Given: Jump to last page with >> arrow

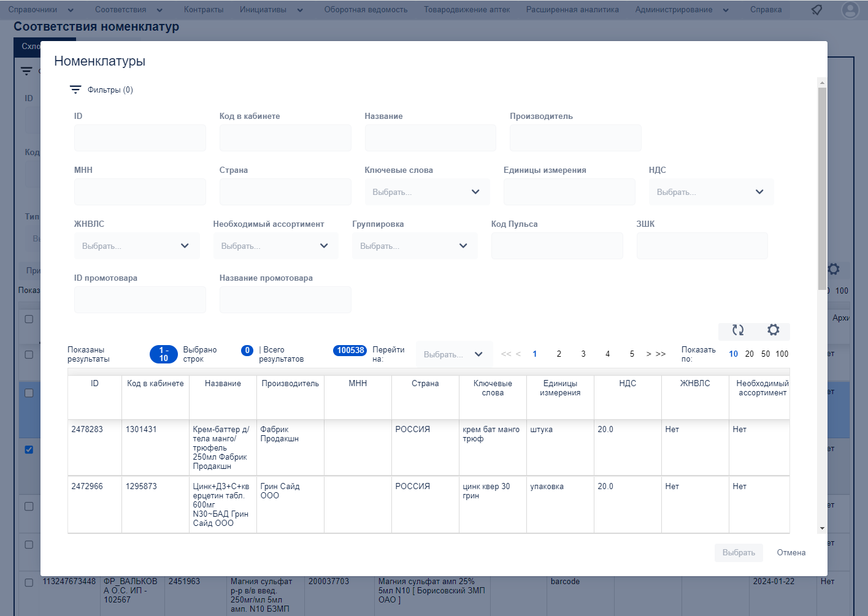Looking at the screenshot, I should coord(661,354).
